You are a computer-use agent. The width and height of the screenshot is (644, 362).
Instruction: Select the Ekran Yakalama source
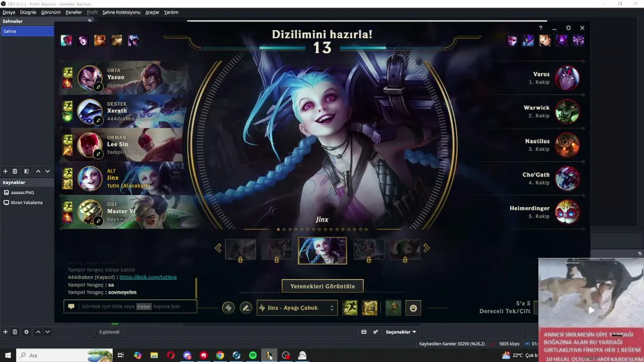pyautogui.click(x=27, y=203)
